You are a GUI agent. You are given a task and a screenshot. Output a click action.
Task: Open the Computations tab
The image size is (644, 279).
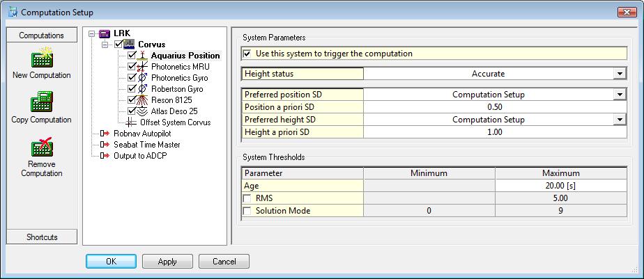(42, 35)
